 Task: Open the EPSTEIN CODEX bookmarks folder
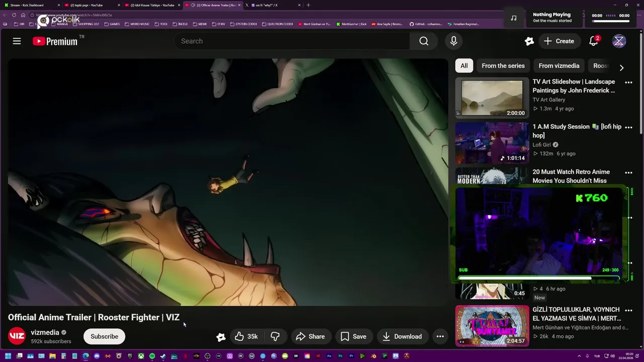[243, 24]
